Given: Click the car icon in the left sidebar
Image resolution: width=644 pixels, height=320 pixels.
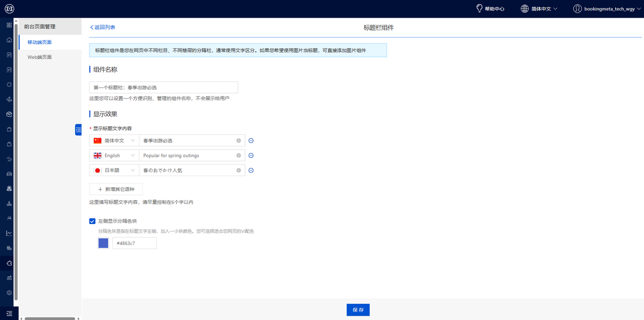Looking at the screenshot, I should point(9,174).
